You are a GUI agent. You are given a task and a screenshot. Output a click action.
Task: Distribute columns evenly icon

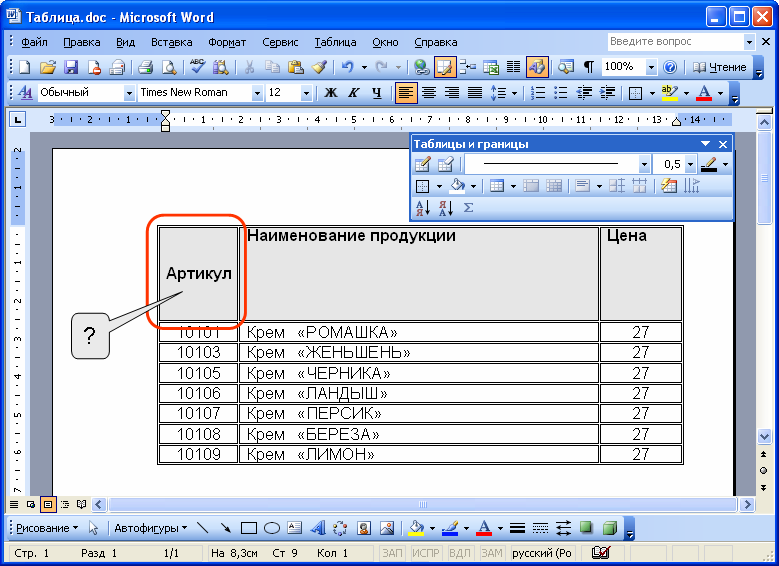click(640, 186)
